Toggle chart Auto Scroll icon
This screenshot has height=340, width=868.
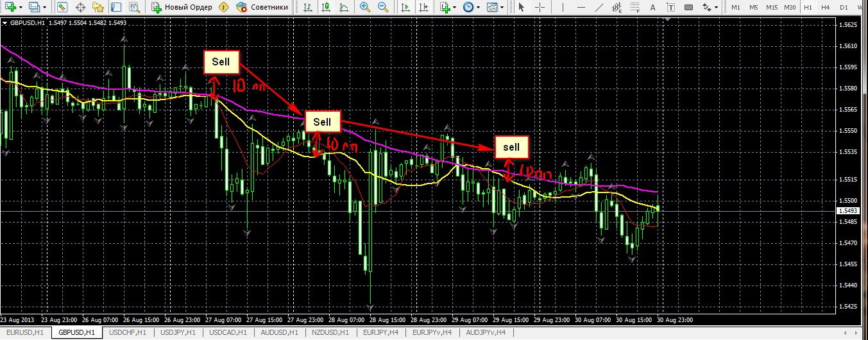(x=405, y=8)
